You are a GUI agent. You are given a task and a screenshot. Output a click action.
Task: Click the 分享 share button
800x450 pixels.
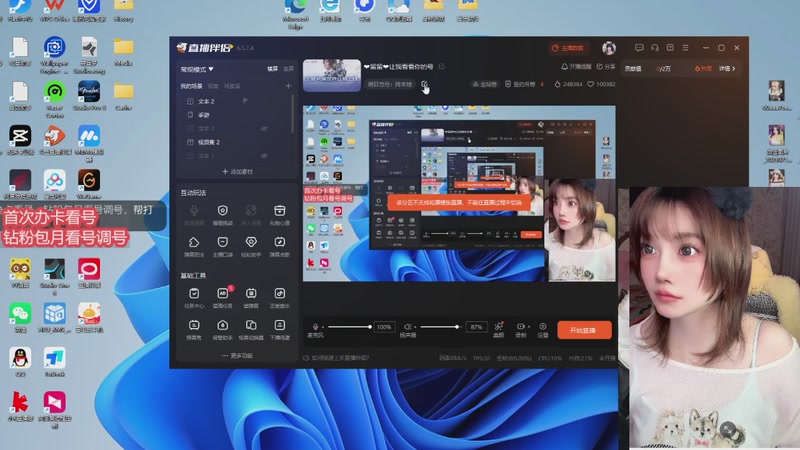tap(606, 67)
